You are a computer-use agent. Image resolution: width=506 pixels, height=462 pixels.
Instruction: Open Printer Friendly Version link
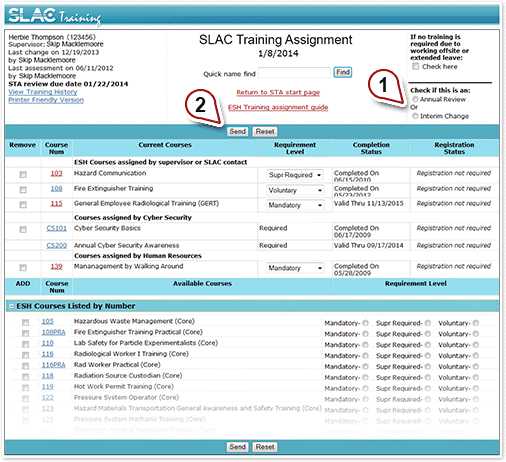(x=46, y=100)
